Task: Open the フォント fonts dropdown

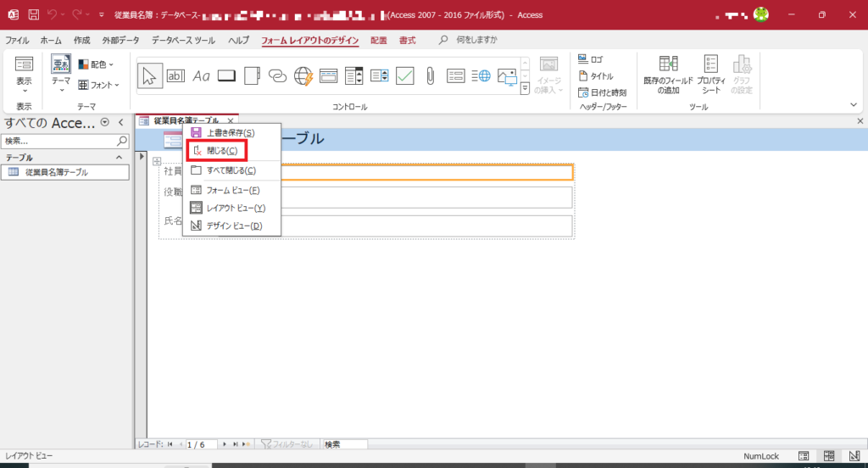Action: (99, 85)
